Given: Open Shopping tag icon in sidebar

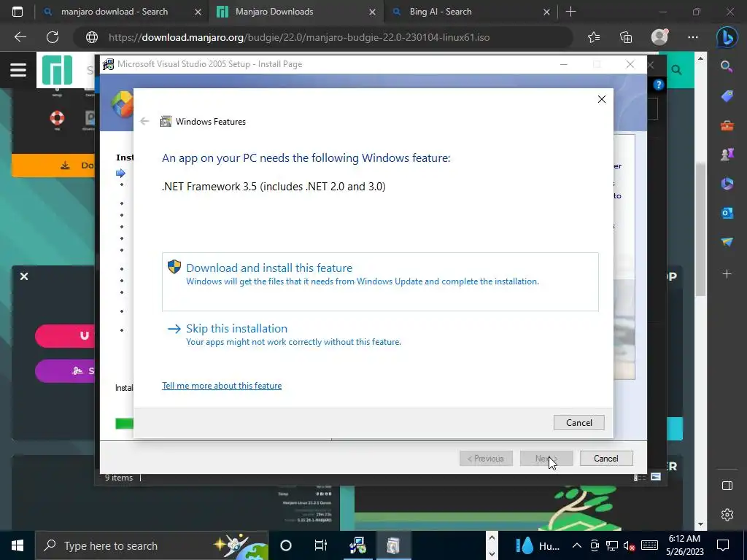Looking at the screenshot, I should coord(727,96).
